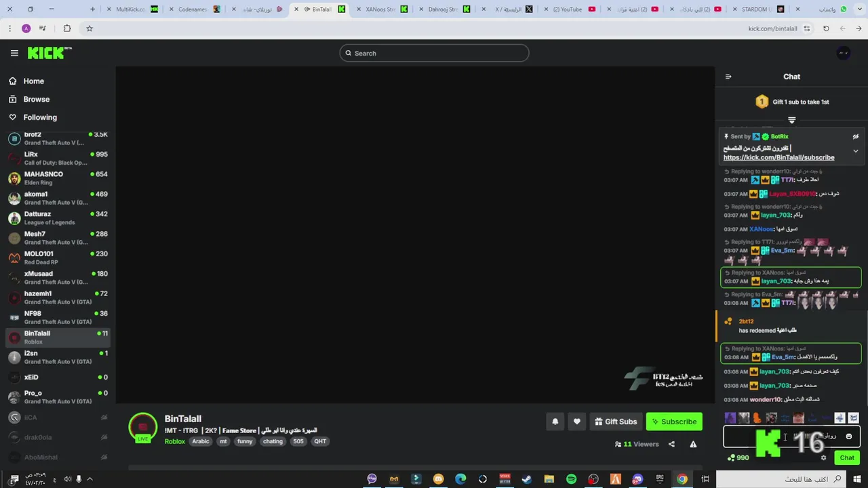The image size is (868, 488).
Task: Select the QHT tag
Action: [320, 441]
